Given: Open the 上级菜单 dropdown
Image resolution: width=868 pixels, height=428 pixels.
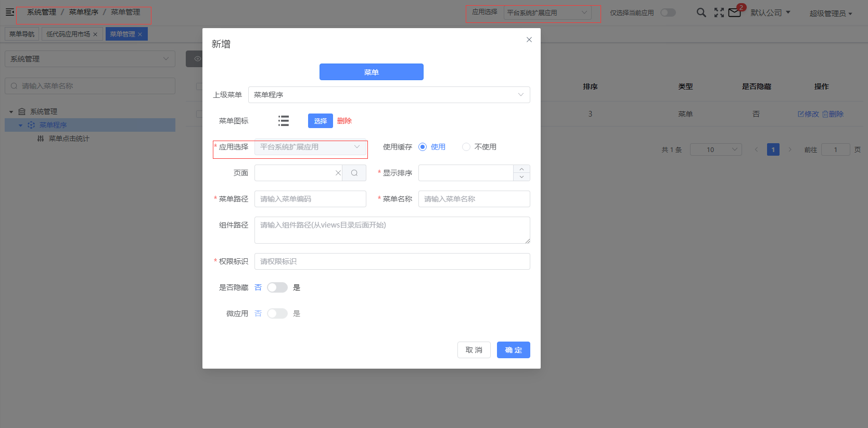Looking at the screenshot, I should pyautogui.click(x=389, y=95).
